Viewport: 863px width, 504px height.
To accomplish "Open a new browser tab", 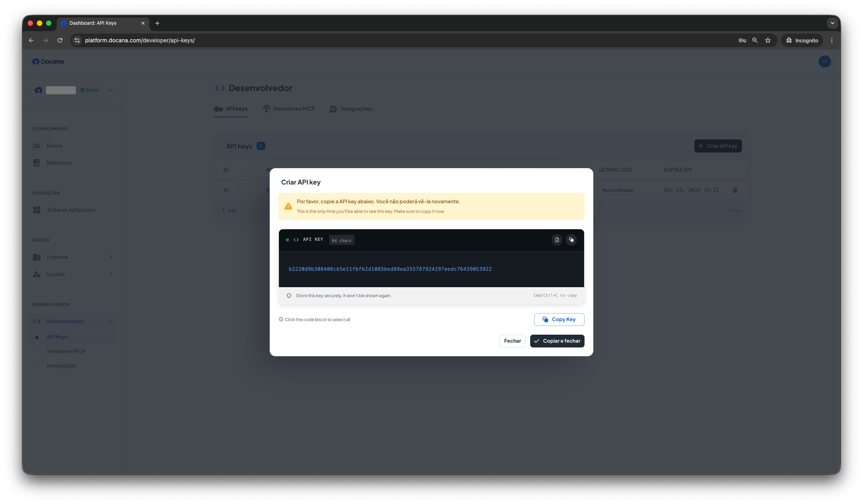I will point(157,23).
